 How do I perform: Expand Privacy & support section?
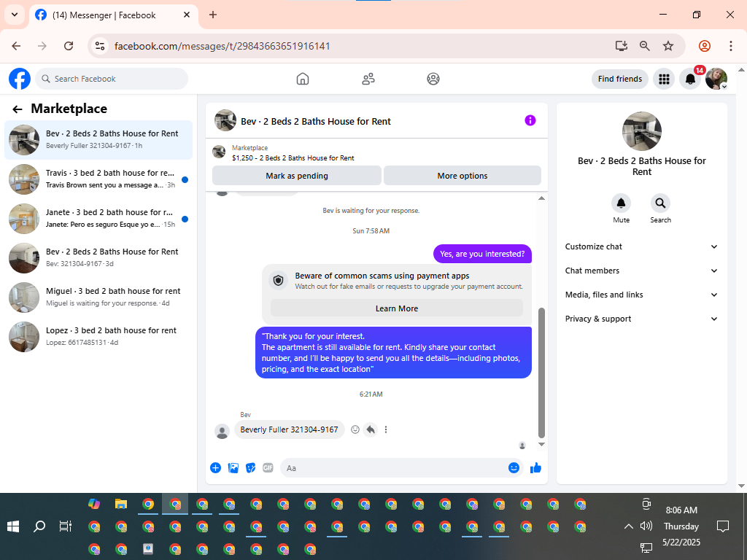click(641, 319)
